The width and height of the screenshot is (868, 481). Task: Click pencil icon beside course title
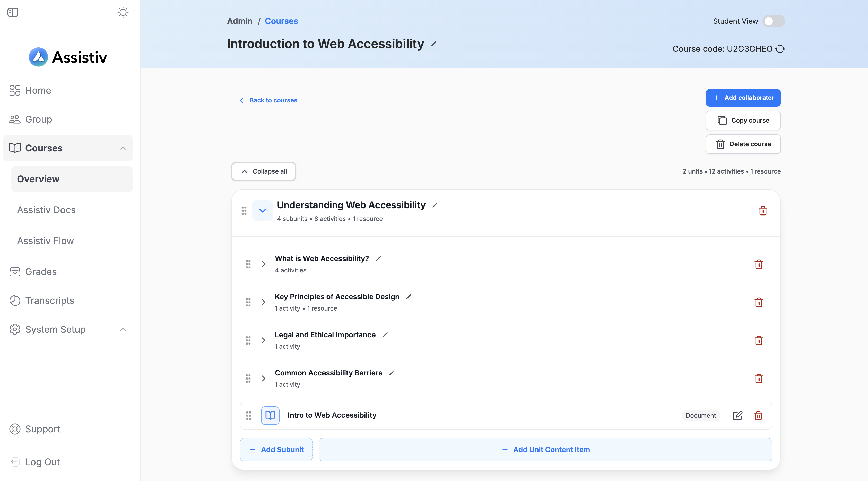tap(434, 44)
